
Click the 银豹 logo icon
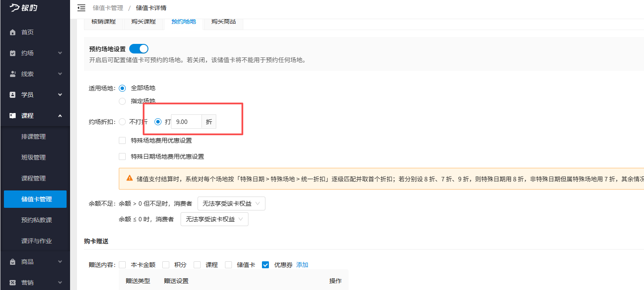[x=15, y=8]
